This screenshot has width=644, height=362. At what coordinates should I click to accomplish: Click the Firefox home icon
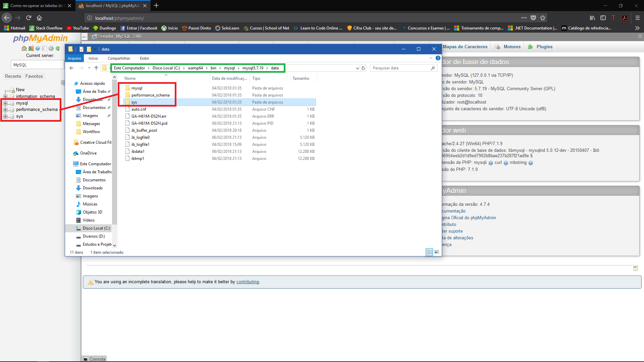(x=39, y=18)
